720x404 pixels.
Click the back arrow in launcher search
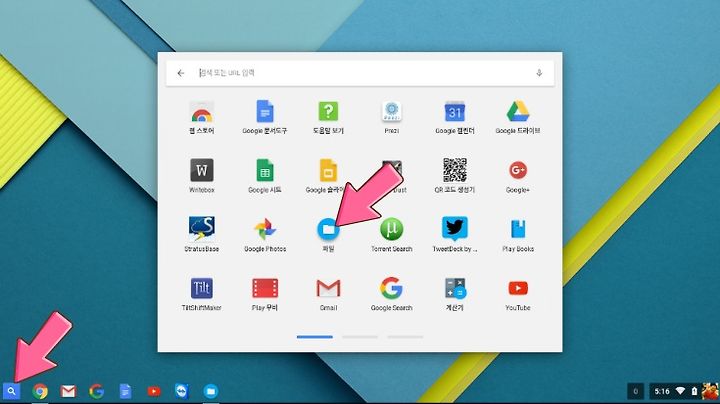181,73
